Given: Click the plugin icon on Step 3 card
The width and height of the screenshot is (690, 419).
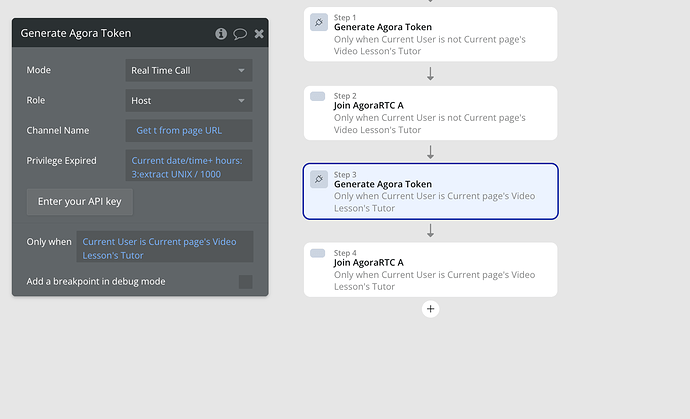Looking at the screenshot, I should coord(319,179).
